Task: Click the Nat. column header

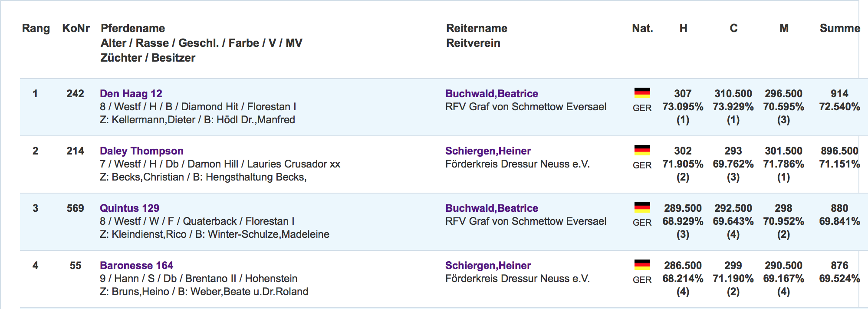Action: coord(642,29)
